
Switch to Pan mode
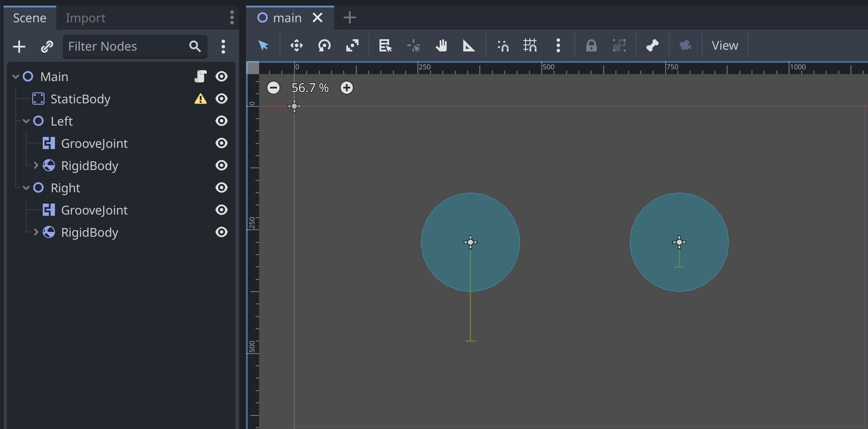441,45
